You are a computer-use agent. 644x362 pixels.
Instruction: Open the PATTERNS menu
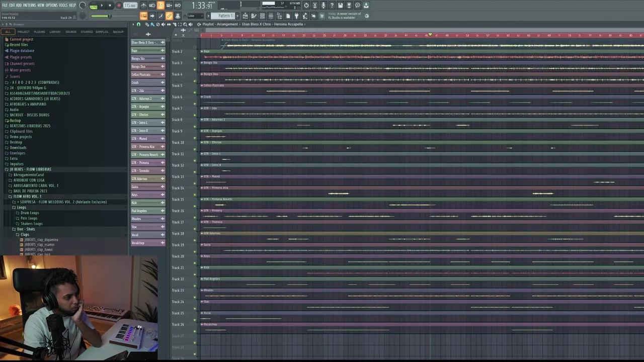pyautogui.click(x=30, y=5)
